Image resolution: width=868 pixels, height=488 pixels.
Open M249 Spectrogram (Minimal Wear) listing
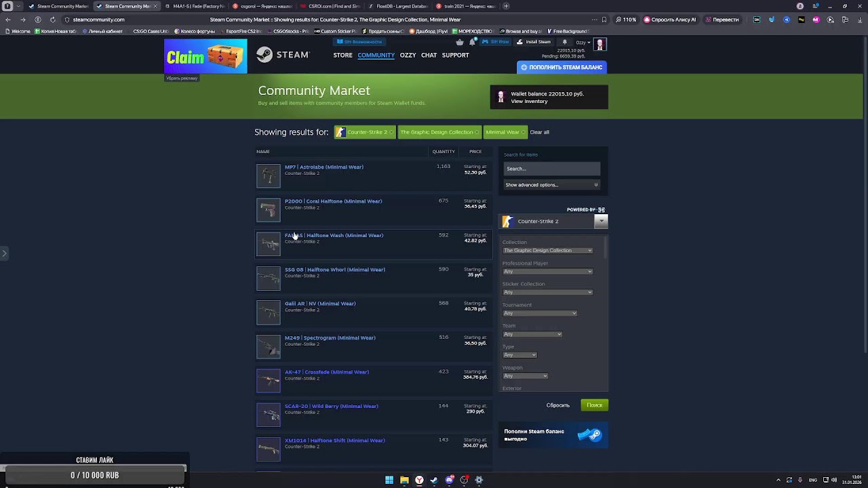coord(330,338)
